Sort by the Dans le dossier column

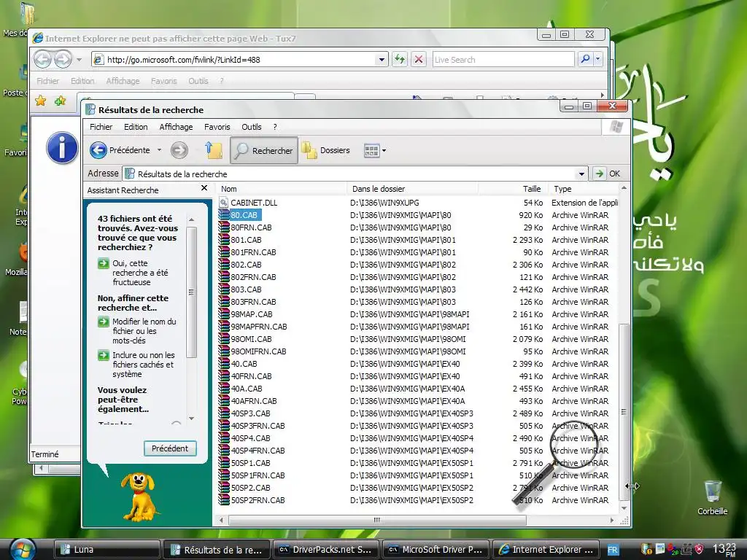tap(413, 189)
